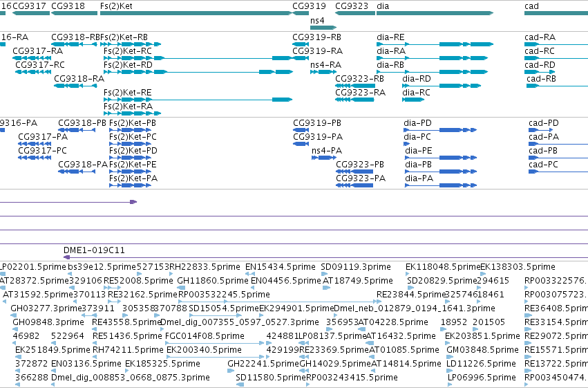Select transcript cad-RD

[x=540, y=65]
